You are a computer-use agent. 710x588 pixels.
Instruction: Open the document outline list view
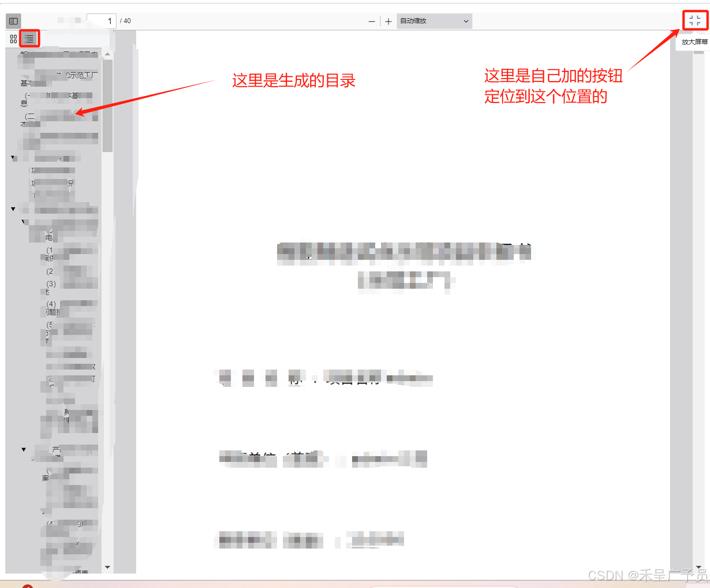(x=29, y=39)
